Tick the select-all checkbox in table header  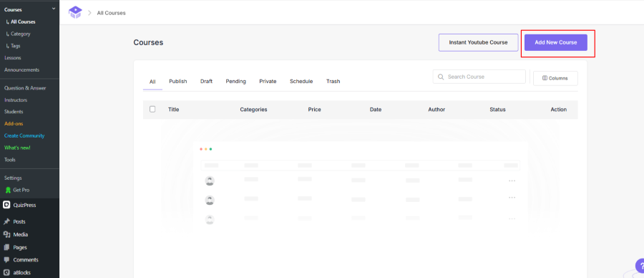coord(152,110)
